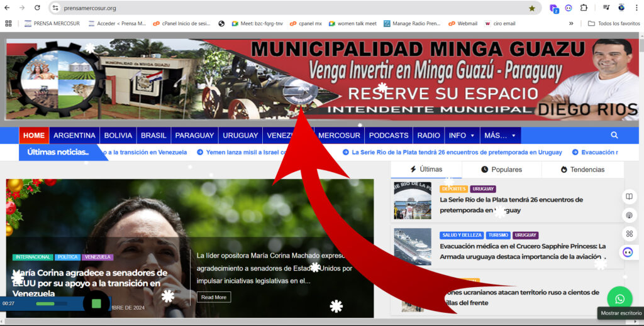Click the bookmark star in address bar
The width and height of the screenshot is (644, 326).
pos(532,8)
